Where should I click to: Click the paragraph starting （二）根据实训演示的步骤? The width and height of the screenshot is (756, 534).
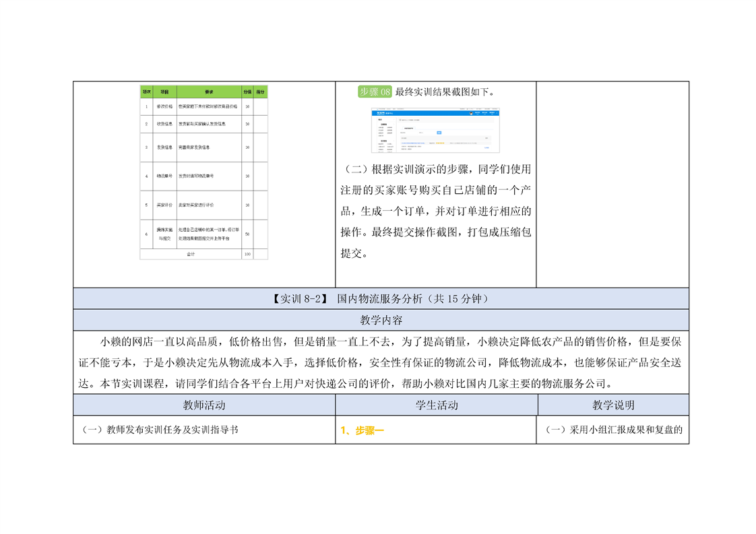click(x=436, y=211)
